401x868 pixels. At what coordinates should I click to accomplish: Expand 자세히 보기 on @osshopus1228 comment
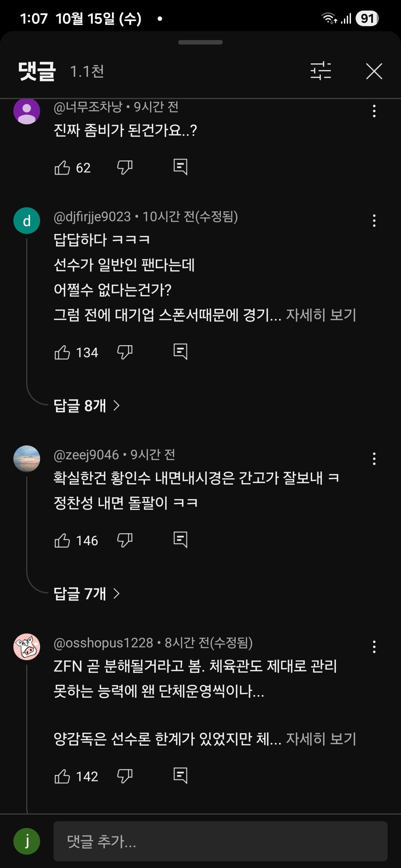pos(321,739)
